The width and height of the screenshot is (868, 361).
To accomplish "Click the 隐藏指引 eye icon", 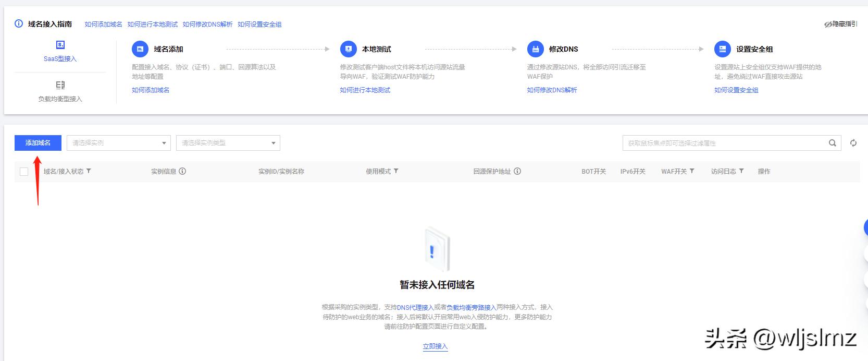I will click(x=828, y=25).
